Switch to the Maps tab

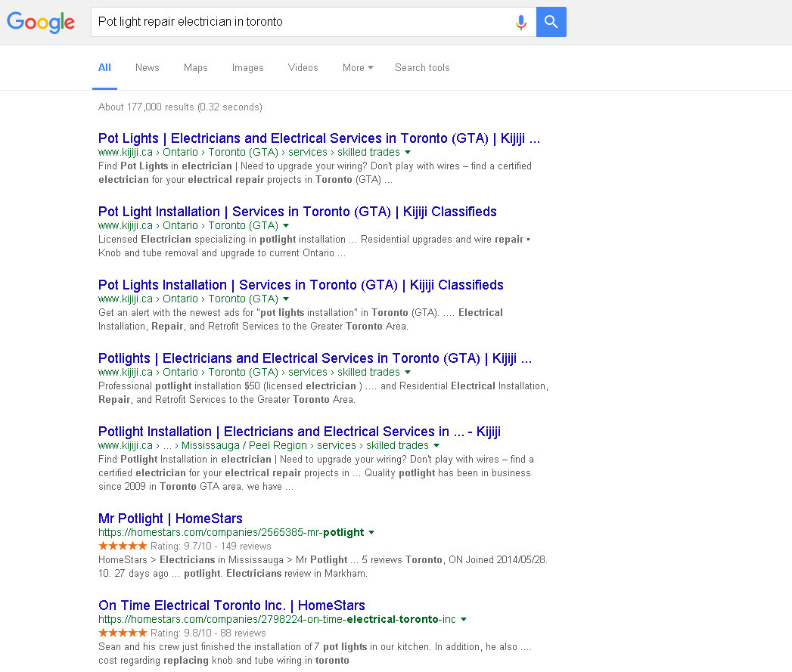click(195, 68)
